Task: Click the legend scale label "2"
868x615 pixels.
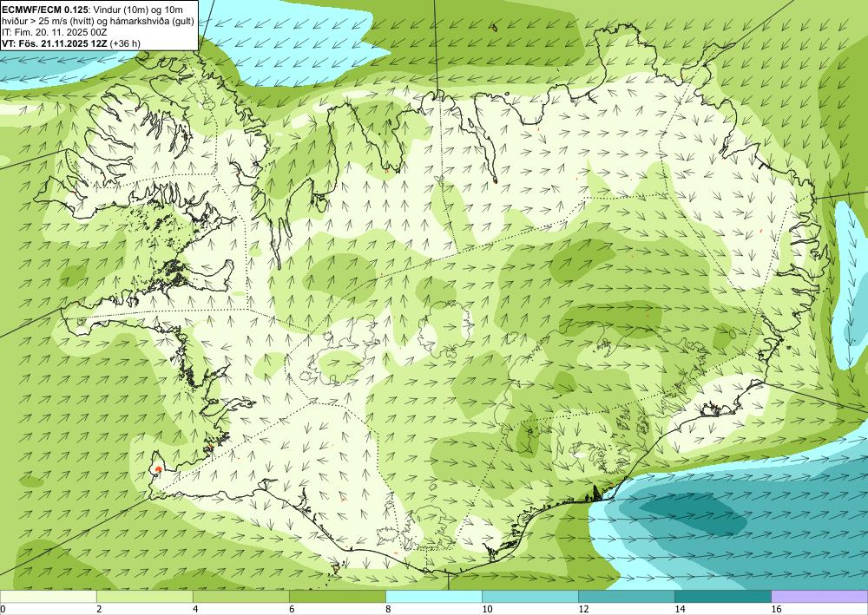Action: click(x=99, y=610)
